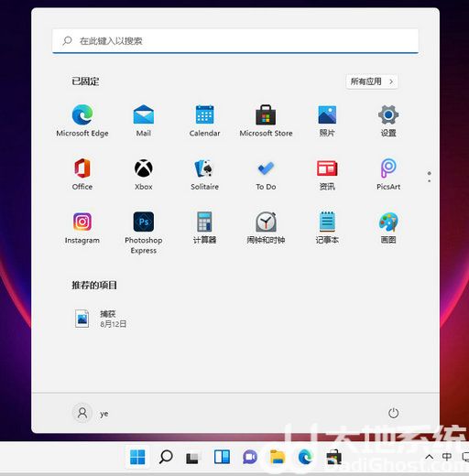Open Microsoft Store from pinned apps
Viewport: 469px width, 476px height.
266,120
